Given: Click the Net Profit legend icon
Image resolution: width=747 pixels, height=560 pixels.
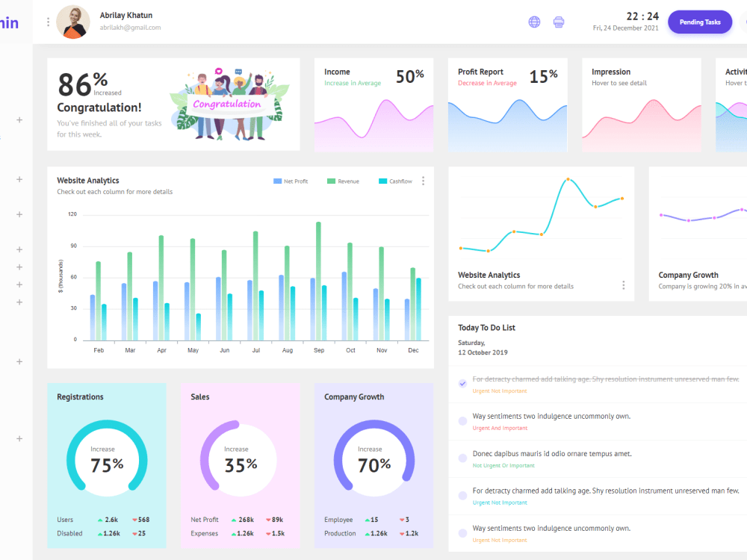Looking at the screenshot, I should [277, 181].
